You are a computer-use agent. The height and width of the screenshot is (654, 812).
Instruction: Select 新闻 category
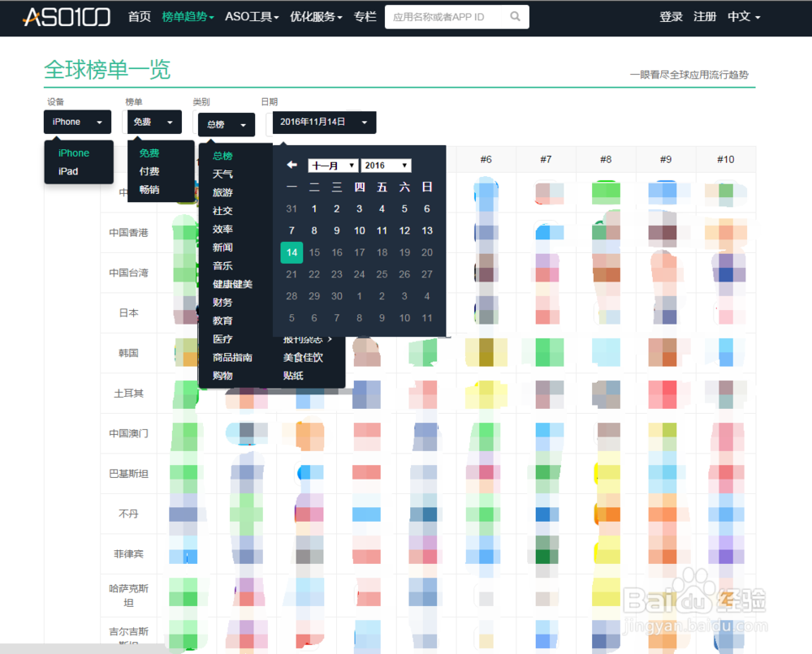click(222, 247)
